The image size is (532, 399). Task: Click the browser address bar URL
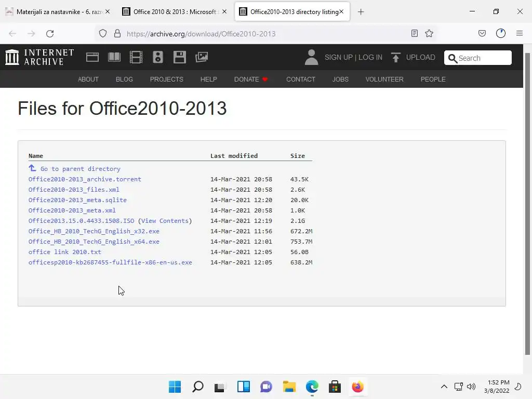pos(201,34)
